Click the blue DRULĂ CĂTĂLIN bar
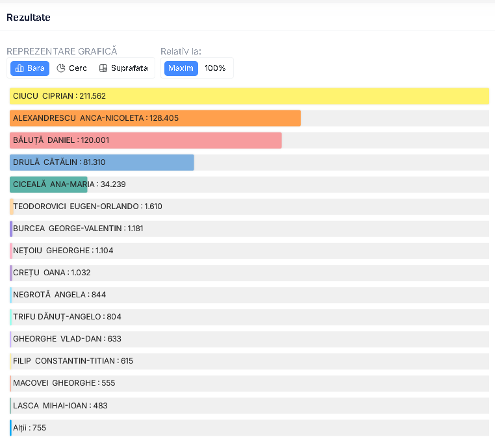 pyautogui.click(x=102, y=162)
